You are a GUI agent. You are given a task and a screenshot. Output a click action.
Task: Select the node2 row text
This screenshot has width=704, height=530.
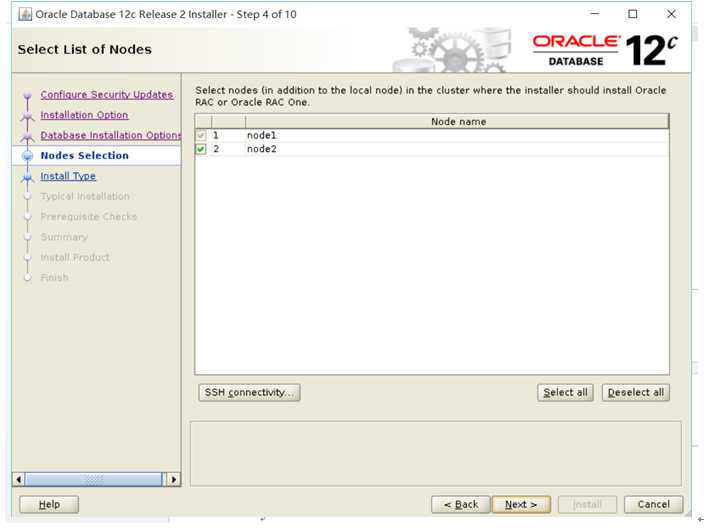261,149
